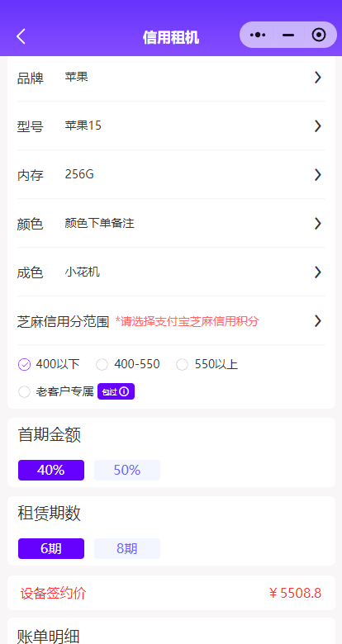
Task: Select the 8期 rental term button
Action: pos(127,548)
